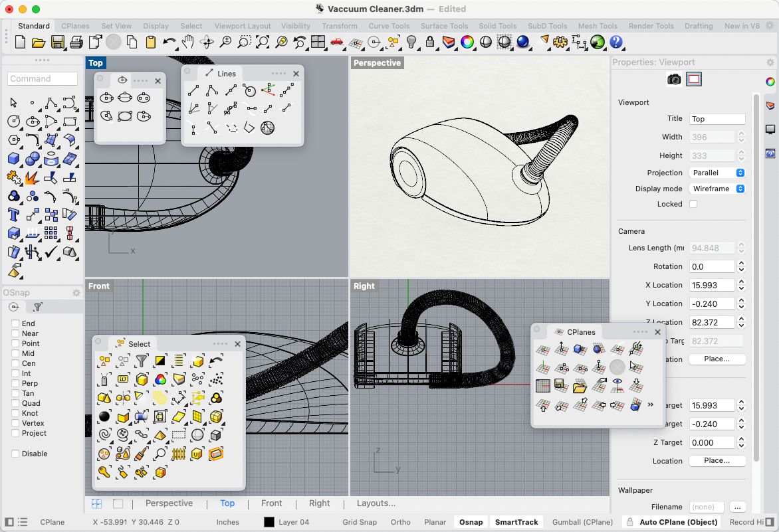Open the Projection dropdown
The width and height of the screenshot is (779, 532).
click(x=717, y=173)
